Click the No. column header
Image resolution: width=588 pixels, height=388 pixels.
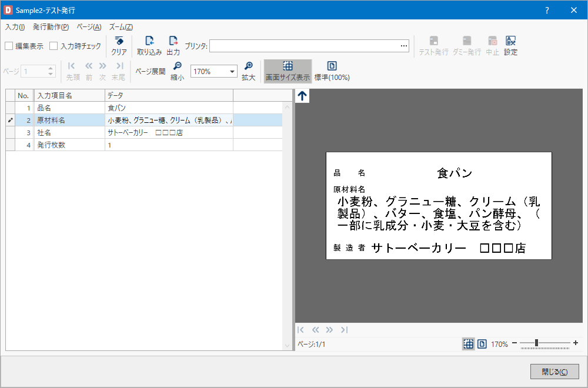click(x=24, y=96)
